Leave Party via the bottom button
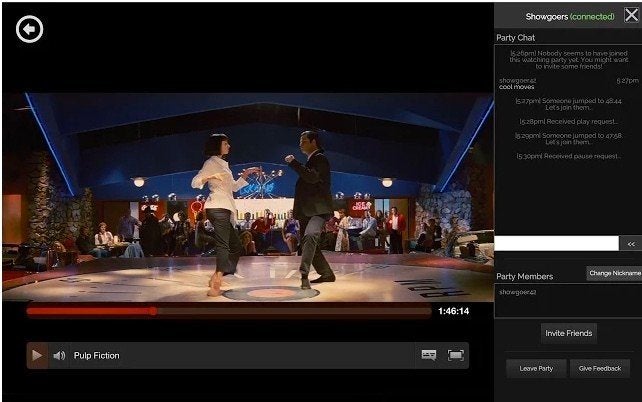 [536, 368]
